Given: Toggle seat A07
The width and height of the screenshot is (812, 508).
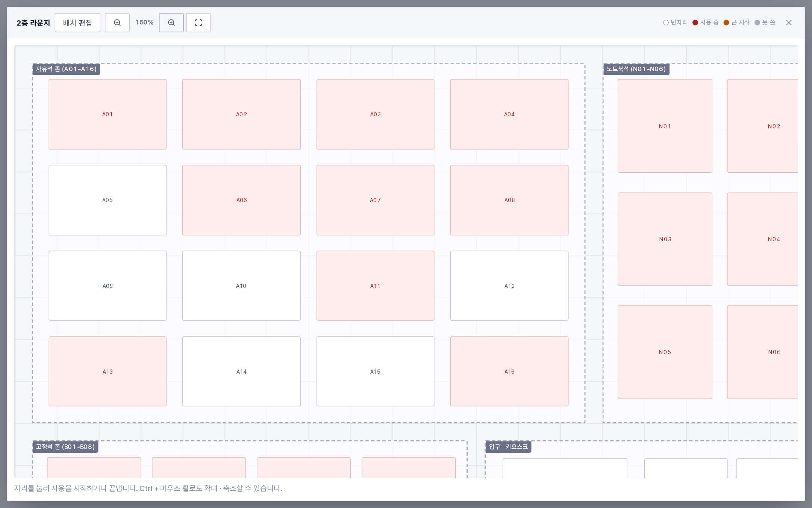Looking at the screenshot, I should pyautogui.click(x=375, y=200).
